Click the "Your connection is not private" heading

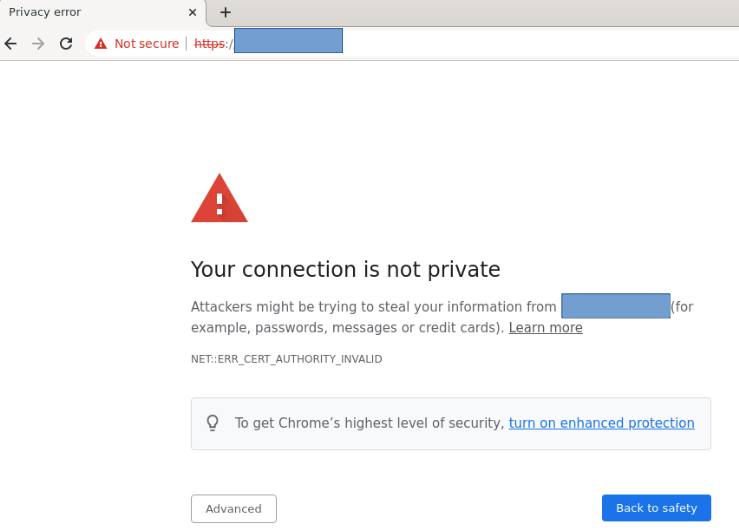[345, 269]
